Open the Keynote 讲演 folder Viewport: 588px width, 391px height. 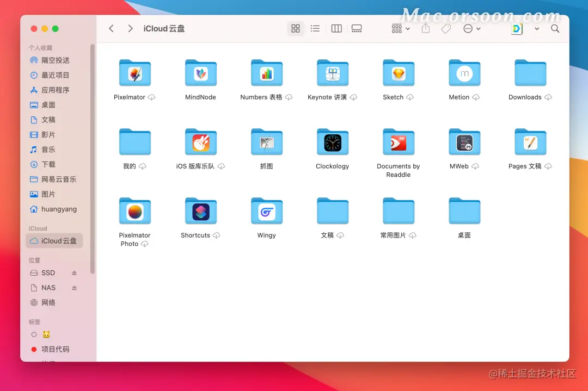pos(333,73)
